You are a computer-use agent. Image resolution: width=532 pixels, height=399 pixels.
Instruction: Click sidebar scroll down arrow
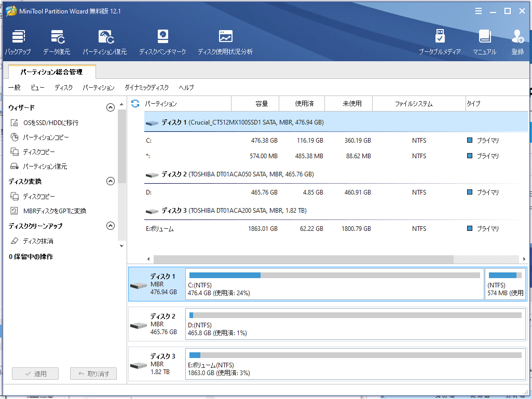(x=122, y=246)
